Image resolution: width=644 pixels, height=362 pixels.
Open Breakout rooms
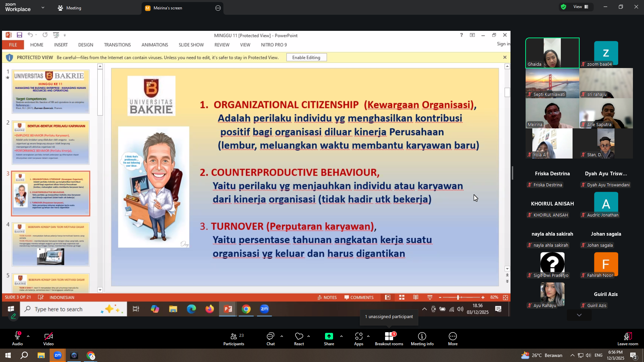tap(389, 339)
